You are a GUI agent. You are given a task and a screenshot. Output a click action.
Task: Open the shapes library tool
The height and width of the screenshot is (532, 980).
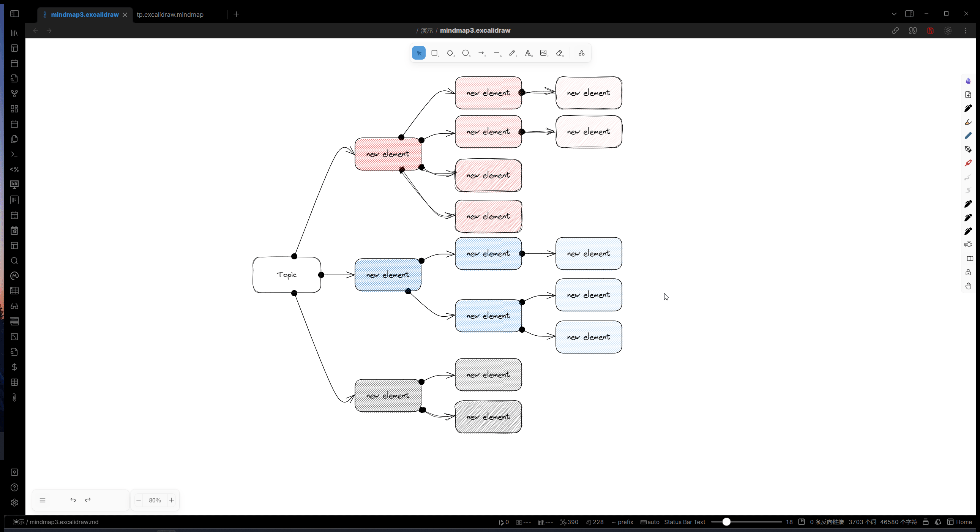(x=581, y=53)
